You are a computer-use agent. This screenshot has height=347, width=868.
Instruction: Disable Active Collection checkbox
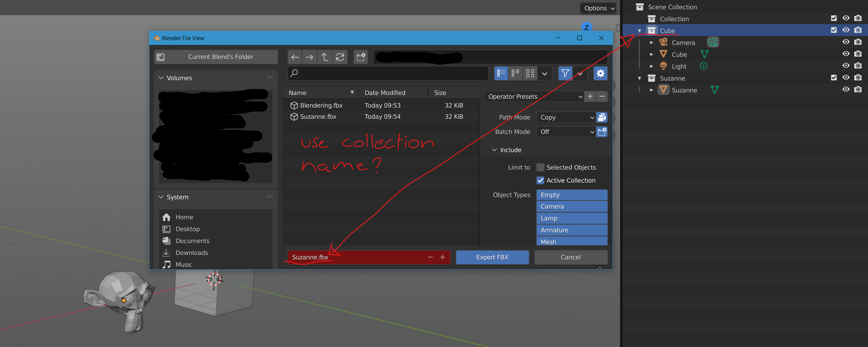(540, 180)
